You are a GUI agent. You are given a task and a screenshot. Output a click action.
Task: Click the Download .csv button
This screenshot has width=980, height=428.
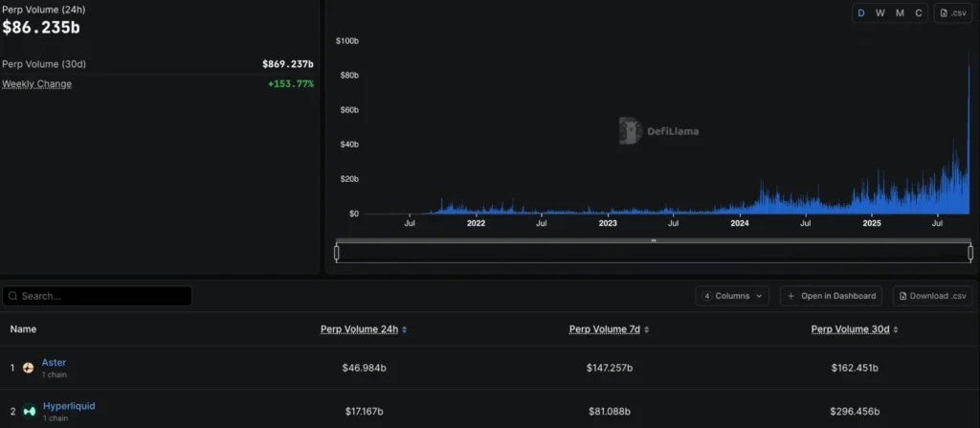933,296
